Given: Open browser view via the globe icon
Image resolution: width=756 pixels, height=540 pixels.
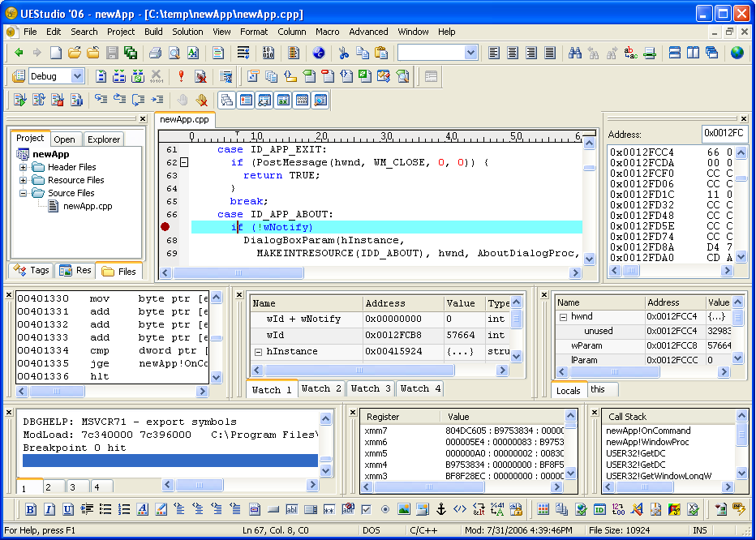Looking at the screenshot, I should 319,54.
